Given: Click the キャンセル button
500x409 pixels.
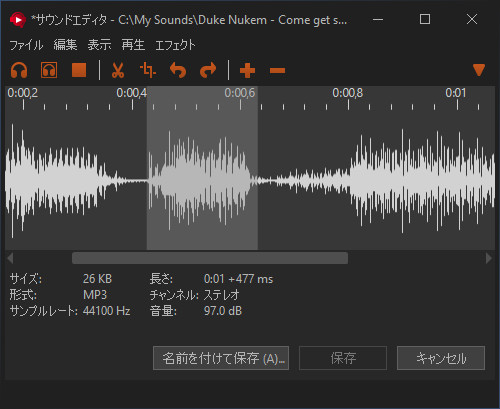Looking at the screenshot, I should tap(441, 358).
